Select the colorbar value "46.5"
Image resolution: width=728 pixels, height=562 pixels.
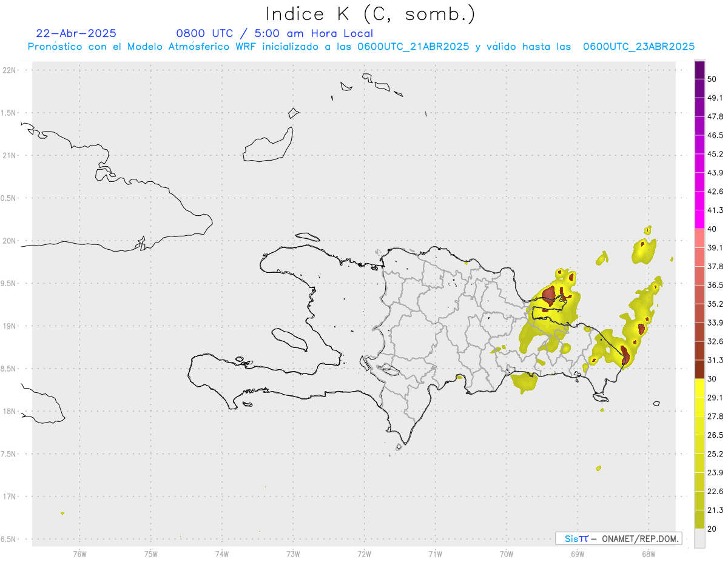(715, 135)
